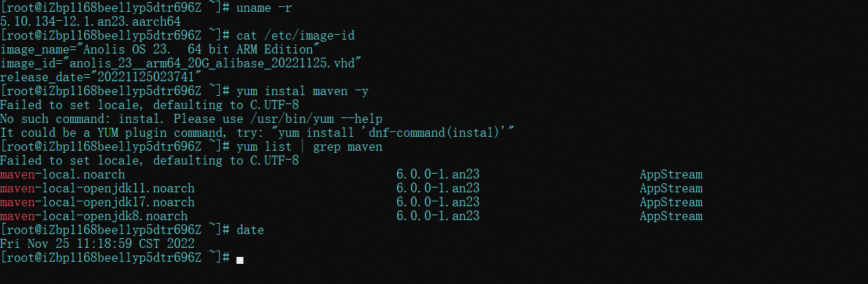Screen dimensions: 868x284
Task: Click the "uname -r" command text
Action: [264, 8]
